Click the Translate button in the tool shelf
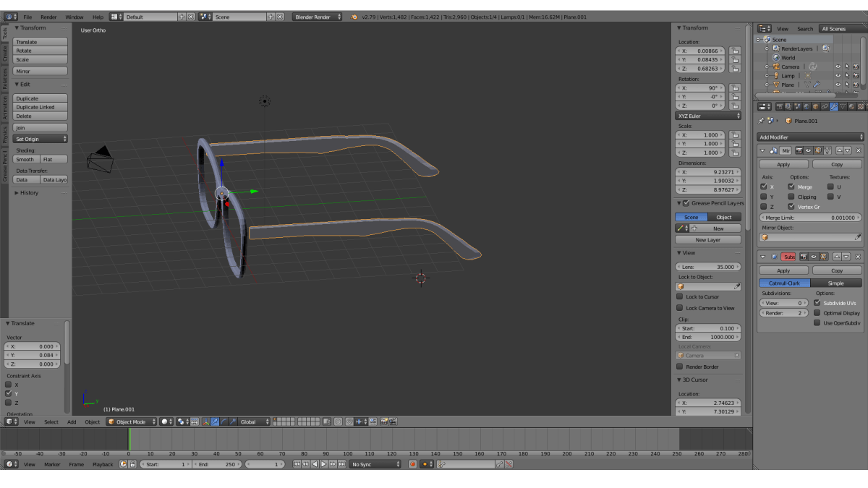868x488 pixels. pyautogui.click(x=41, y=42)
